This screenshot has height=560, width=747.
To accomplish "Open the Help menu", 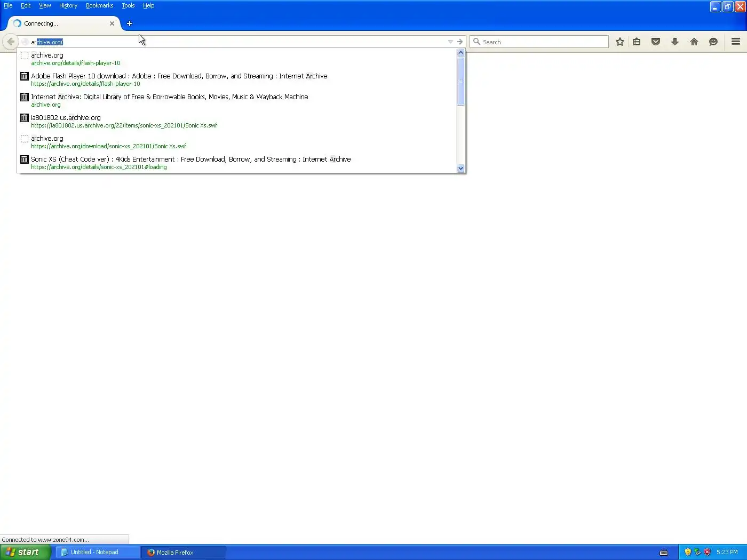I will (148, 5).
